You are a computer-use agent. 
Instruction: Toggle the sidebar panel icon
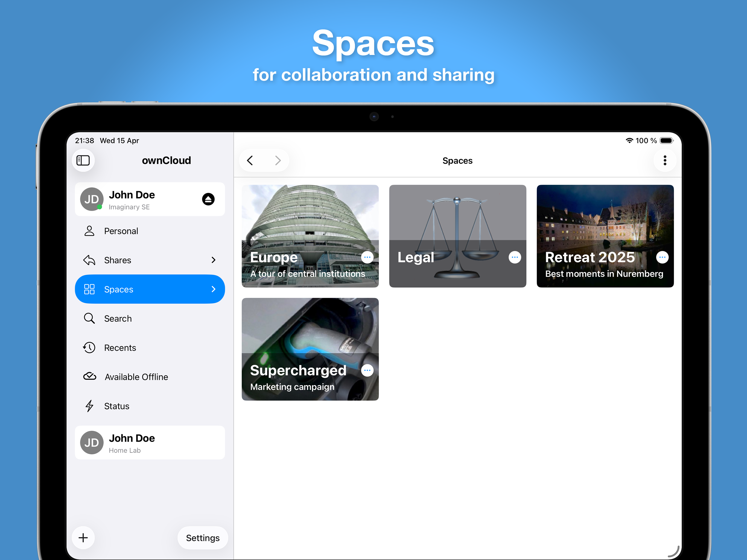[x=83, y=161]
